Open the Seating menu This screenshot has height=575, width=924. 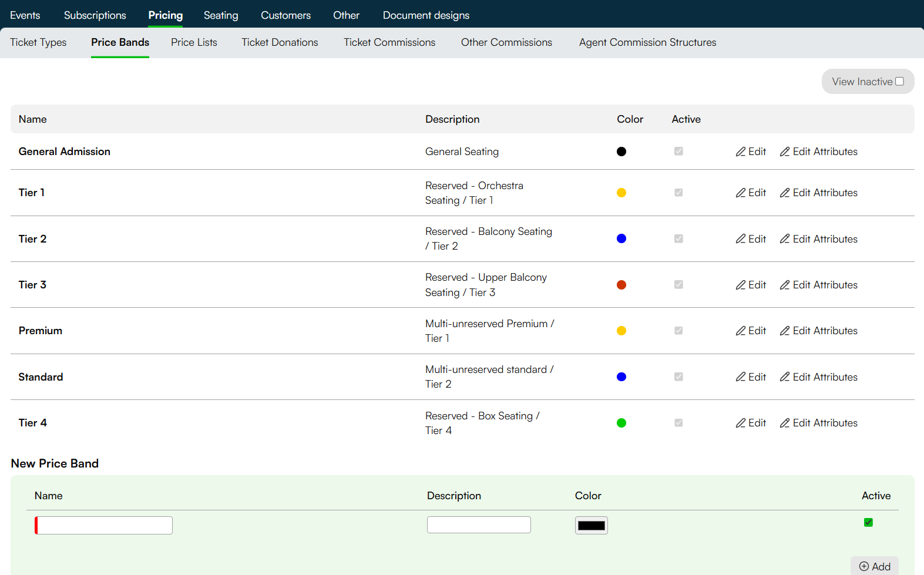tap(221, 15)
